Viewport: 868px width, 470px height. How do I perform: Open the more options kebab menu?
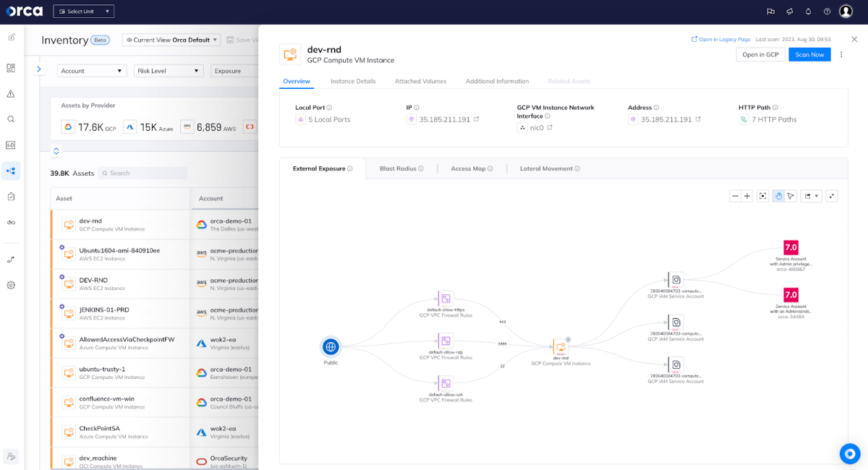pos(841,54)
